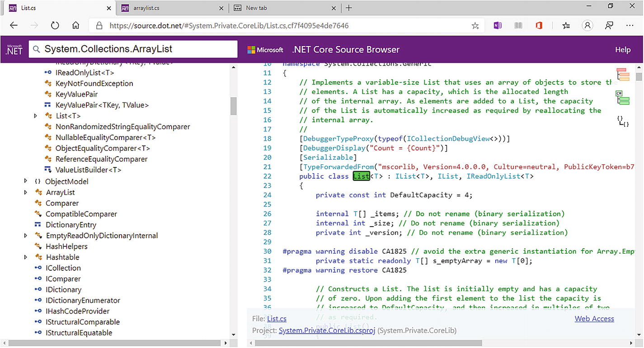The height and width of the screenshot is (348, 644).
Task: Select KeyValuePair<TKey, TValue> in tree
Action: [x=102, y=105]
